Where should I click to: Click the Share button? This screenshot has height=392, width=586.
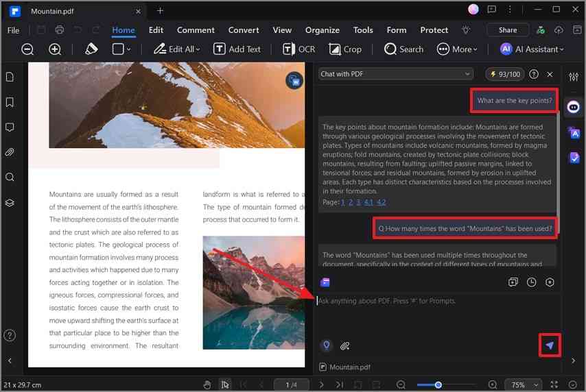(x=508, y=30)
